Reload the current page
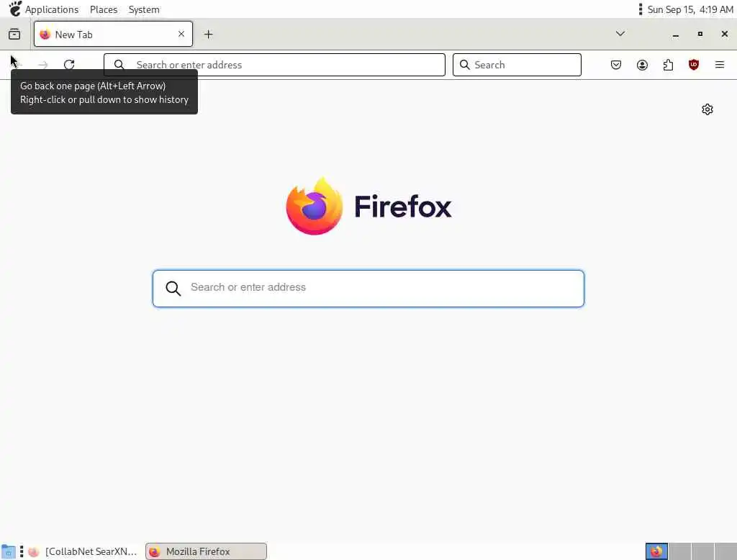737x560 pixels. click(69, 64)
